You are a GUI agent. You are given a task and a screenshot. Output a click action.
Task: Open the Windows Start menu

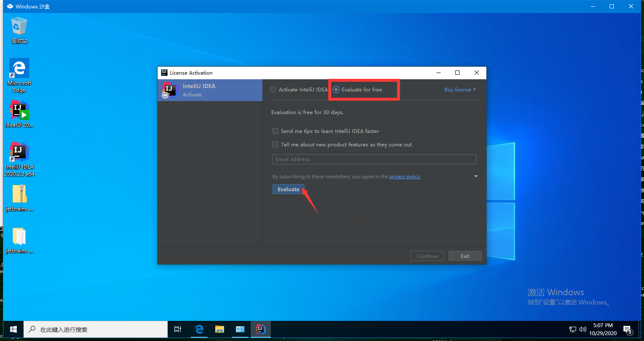click(13, 329)
